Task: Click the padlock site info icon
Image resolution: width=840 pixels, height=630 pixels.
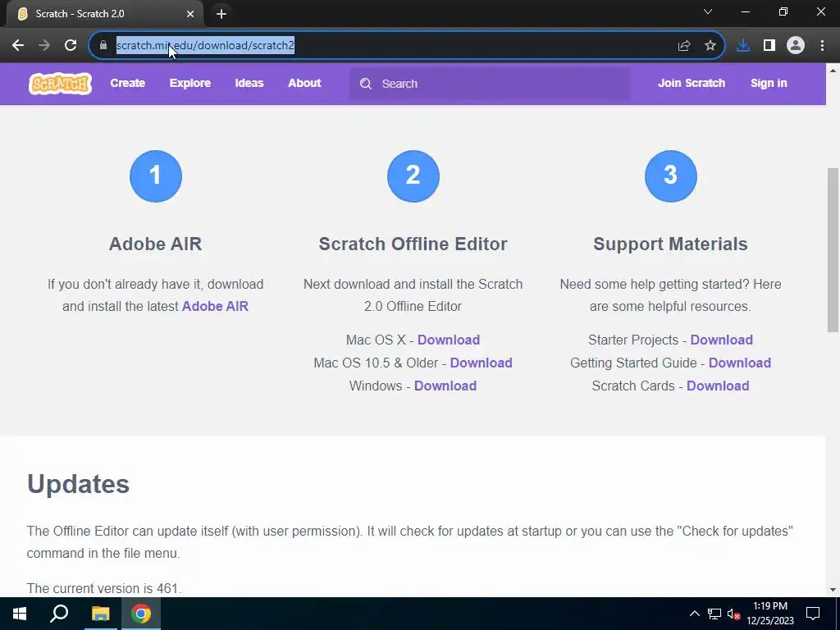Action: click(103, 46)
